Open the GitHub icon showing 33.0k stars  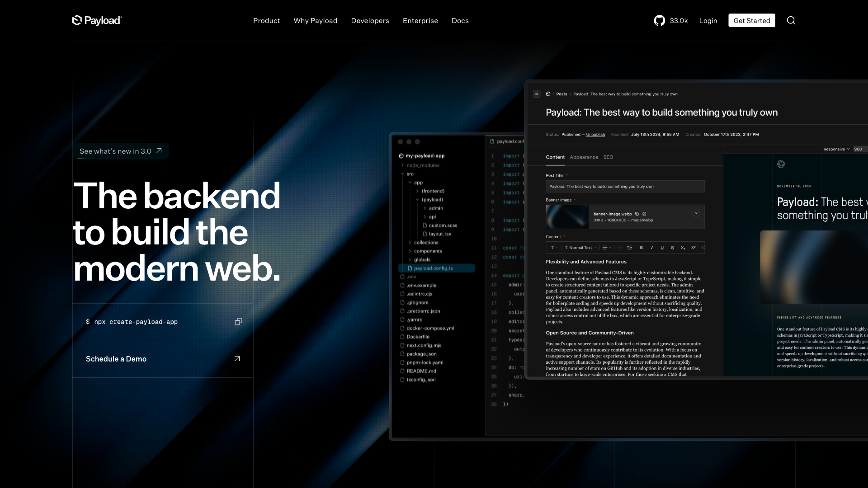659,20
